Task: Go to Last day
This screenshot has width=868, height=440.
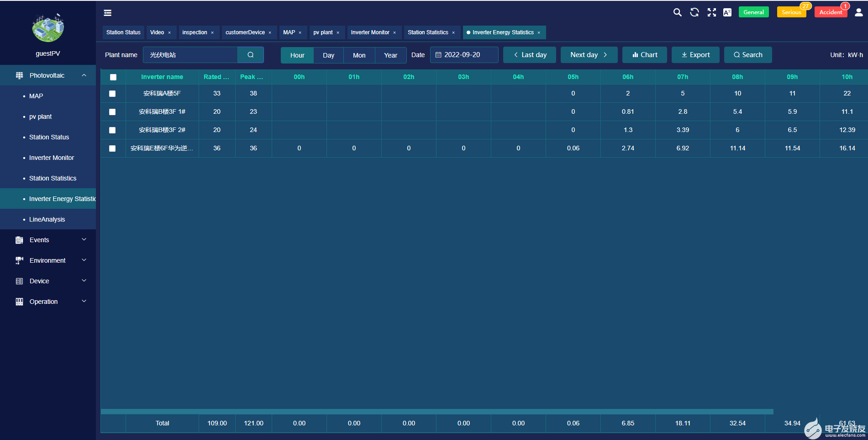Action: coord(530,55)
